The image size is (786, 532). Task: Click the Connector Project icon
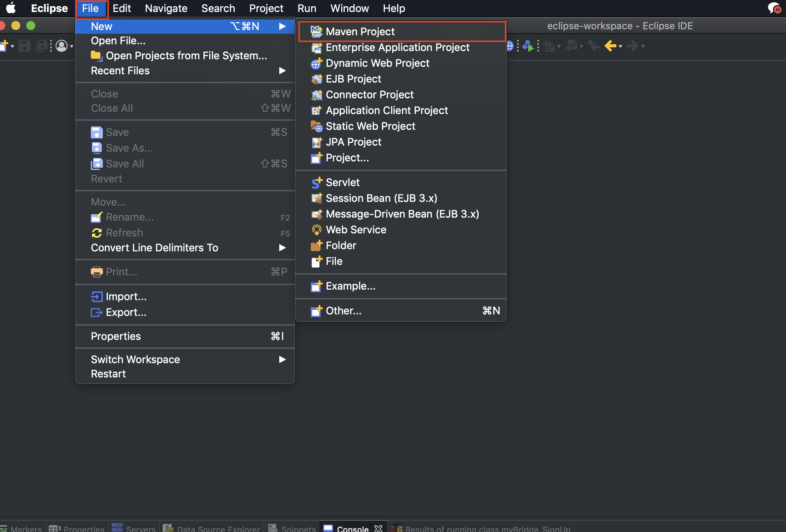(x=316, y=95)
